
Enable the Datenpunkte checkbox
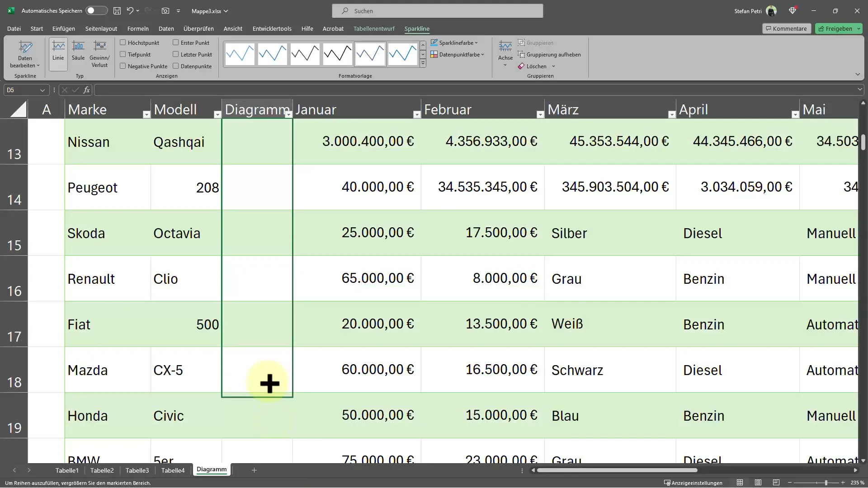(175, 66)
